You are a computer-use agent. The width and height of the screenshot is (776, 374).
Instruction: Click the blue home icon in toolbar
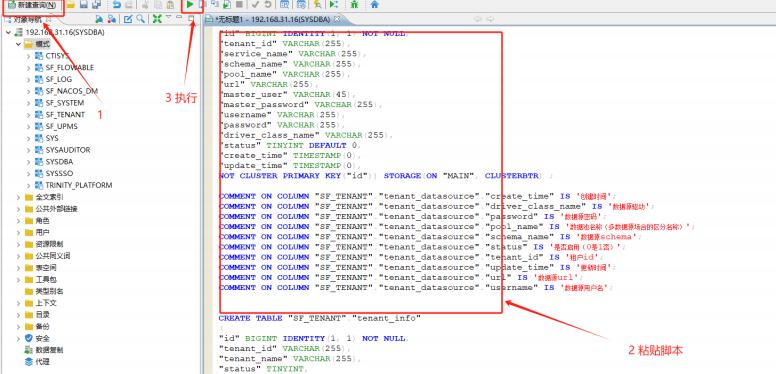(375, 4)
